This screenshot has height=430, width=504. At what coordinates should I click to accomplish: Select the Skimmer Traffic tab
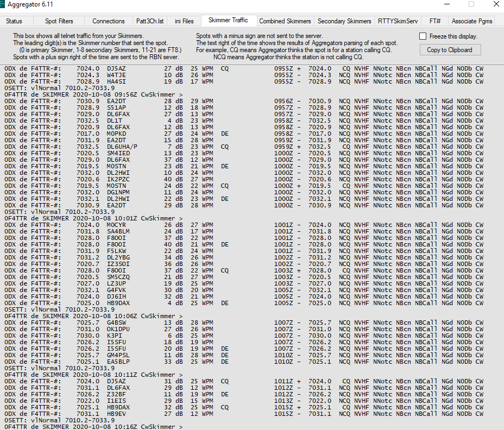[228, 20]
